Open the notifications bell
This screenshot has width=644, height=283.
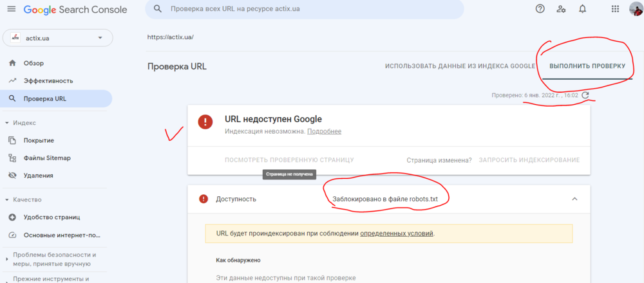pyautogui.click(x=582, y=9)
